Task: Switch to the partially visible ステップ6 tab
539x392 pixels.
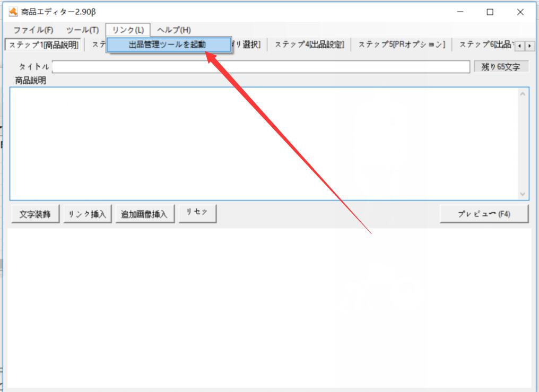Action: [x=485, y=45]
